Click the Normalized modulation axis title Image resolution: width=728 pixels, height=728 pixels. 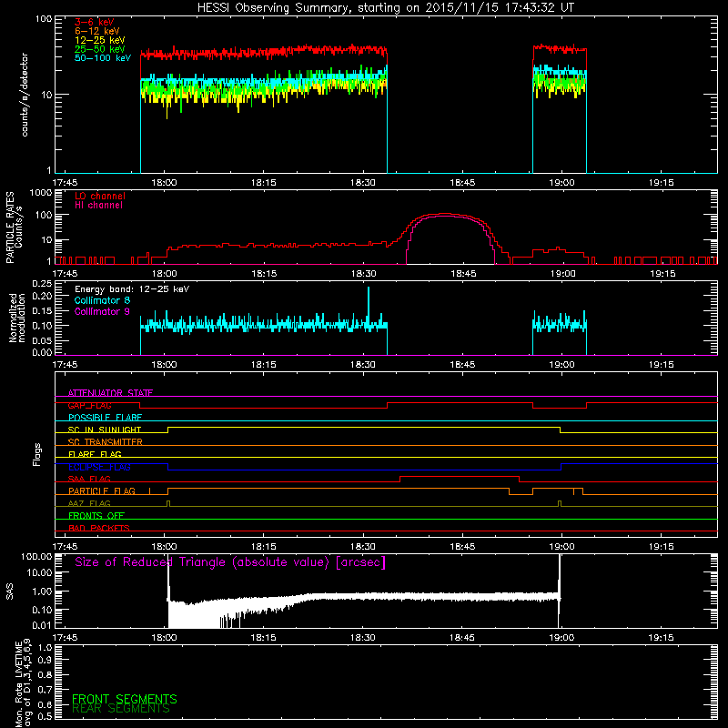[x=17, y=318]
